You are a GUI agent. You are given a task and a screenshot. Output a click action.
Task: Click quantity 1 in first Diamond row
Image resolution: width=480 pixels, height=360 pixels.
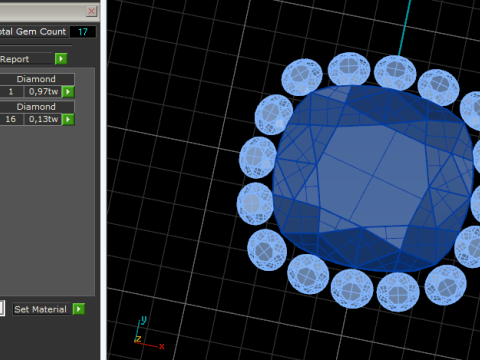point(11,92)
